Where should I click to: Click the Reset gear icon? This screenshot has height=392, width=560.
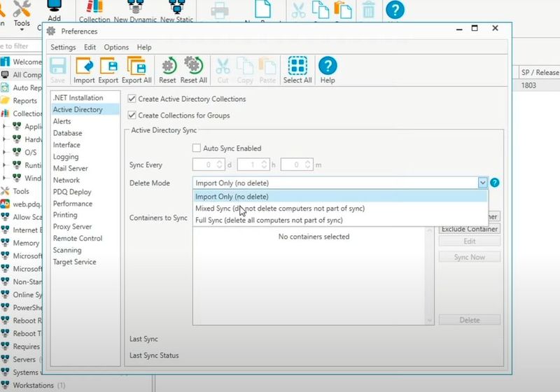pyautogui.click(x=168, y=66)
